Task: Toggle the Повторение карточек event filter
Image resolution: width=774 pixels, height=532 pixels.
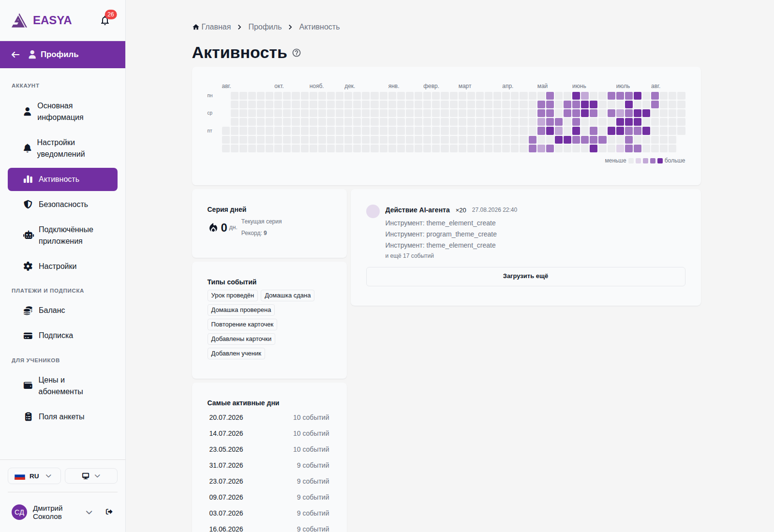Action: coord(242,325)
